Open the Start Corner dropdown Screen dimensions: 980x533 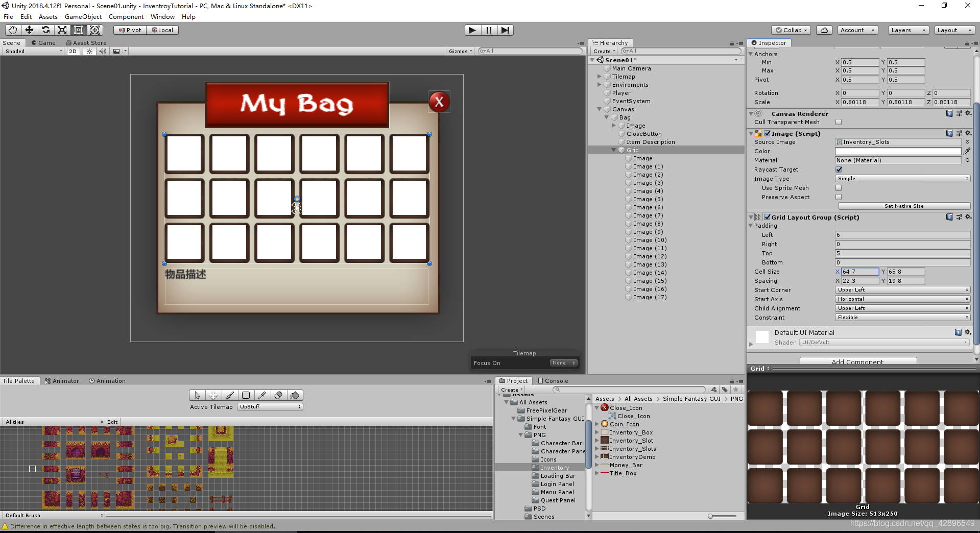[902, 289]
